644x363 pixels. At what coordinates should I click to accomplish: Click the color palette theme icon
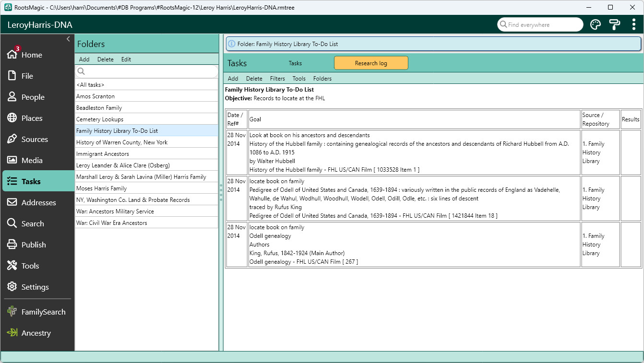point(595,25)
